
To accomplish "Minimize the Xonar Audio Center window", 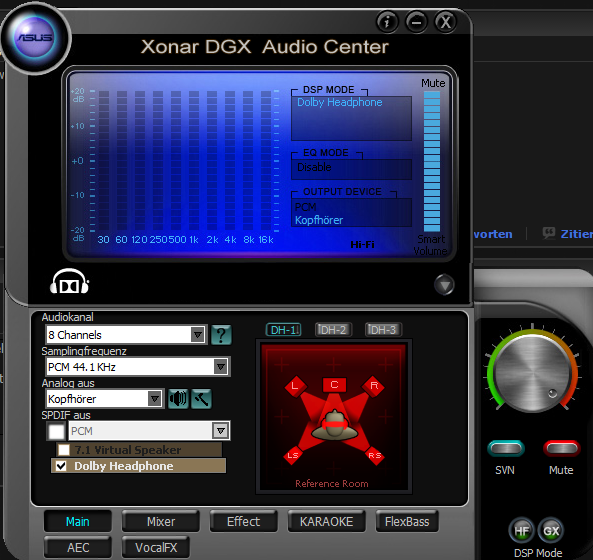I will coord(416,22).
